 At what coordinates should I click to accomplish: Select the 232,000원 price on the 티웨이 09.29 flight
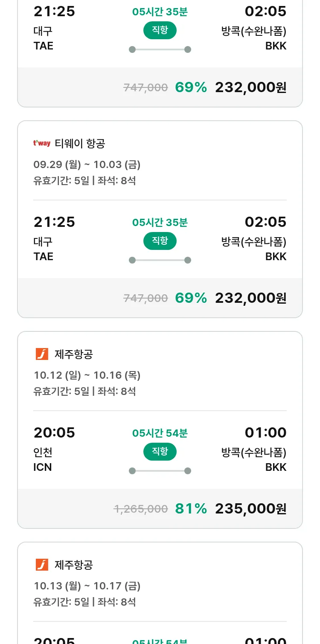(250, 298)
